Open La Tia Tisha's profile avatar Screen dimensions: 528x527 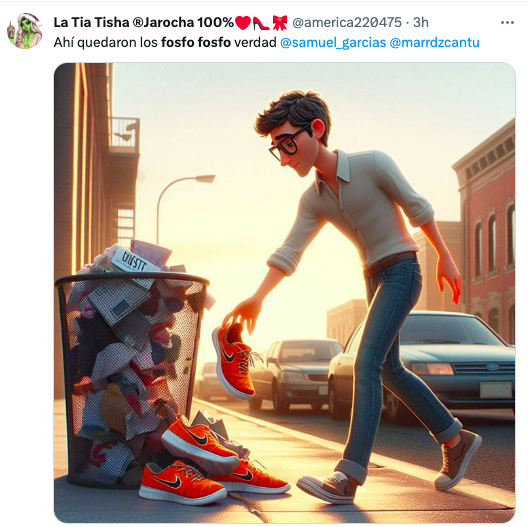(24, 31)
